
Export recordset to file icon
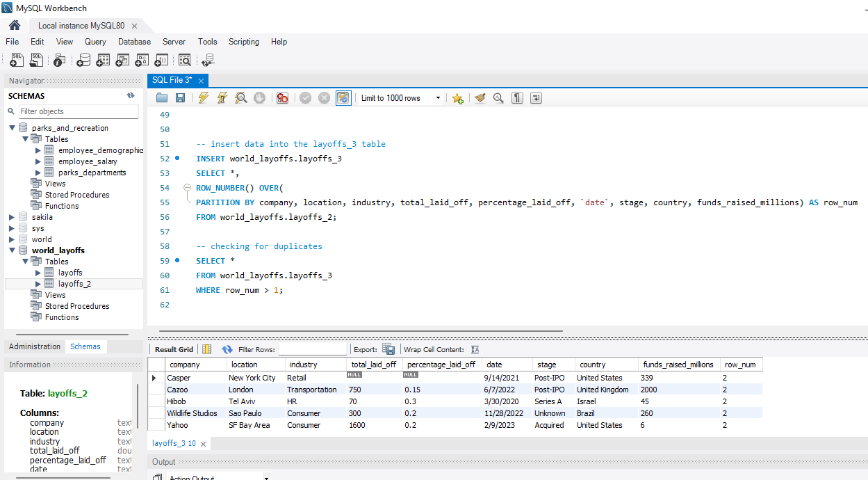[x=388, y=349]
